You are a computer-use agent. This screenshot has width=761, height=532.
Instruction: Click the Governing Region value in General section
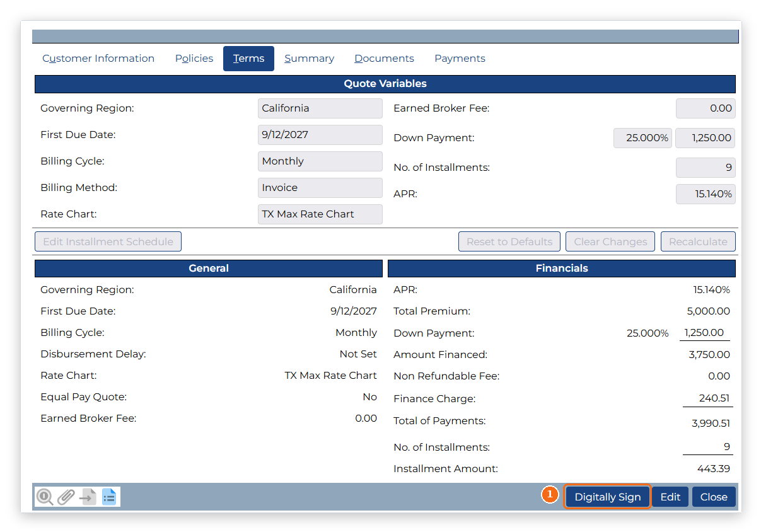[x=353, y=290]
